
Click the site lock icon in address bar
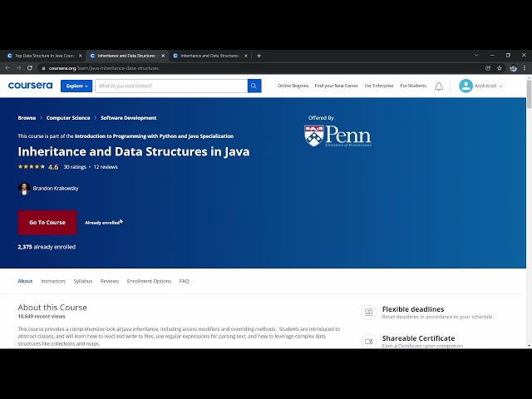click(x=43, y=68)
